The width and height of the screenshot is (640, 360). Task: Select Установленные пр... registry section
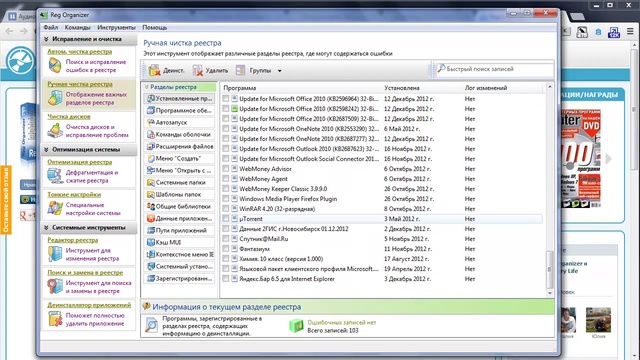[180, 98]
